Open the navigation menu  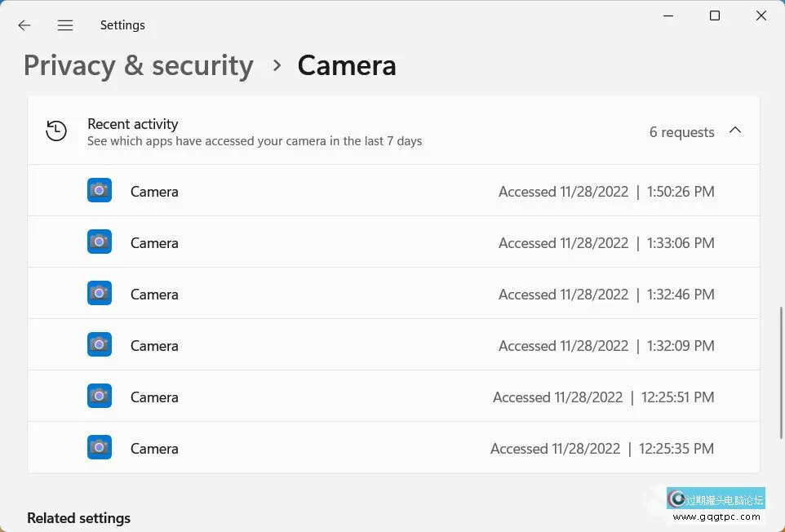point(65,25)
